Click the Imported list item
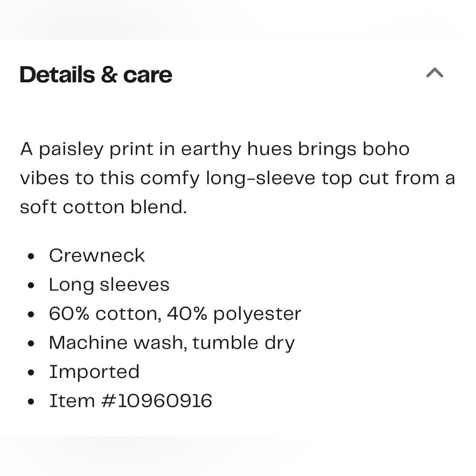Screen dimensions: 476x476 [94, 372]
